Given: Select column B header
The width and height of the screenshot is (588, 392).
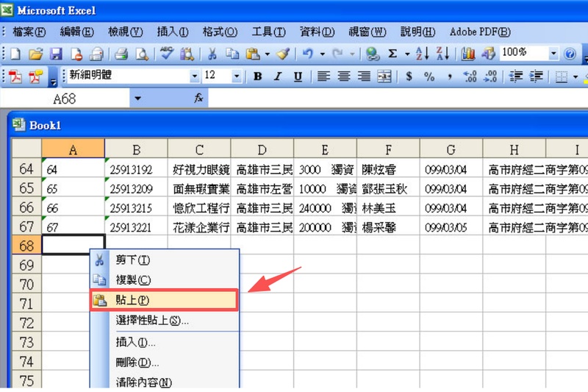Looking at the screenshot, I should click(136, 149).
